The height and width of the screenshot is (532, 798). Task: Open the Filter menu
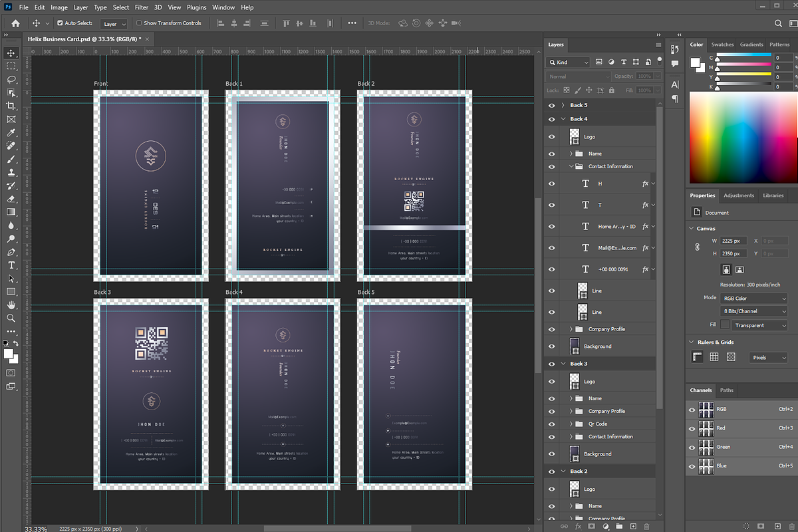point(142,7)
